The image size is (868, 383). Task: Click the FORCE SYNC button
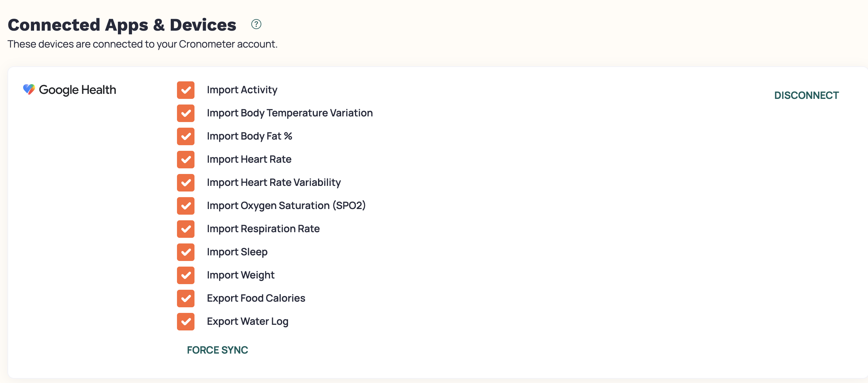(x=217, y=350)
